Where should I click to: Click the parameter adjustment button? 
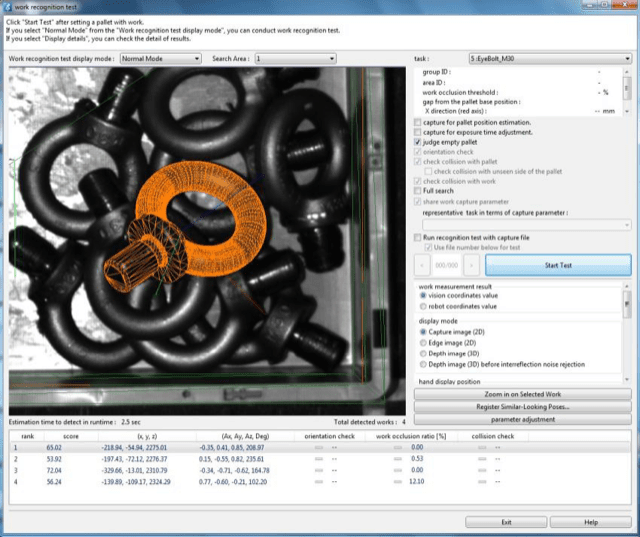point(523,419)
